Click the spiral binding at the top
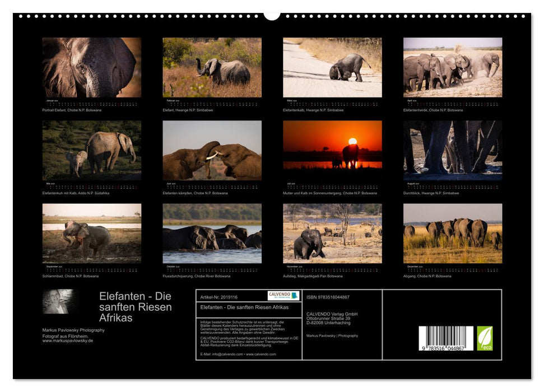544x392 pixels. point(272,16)
